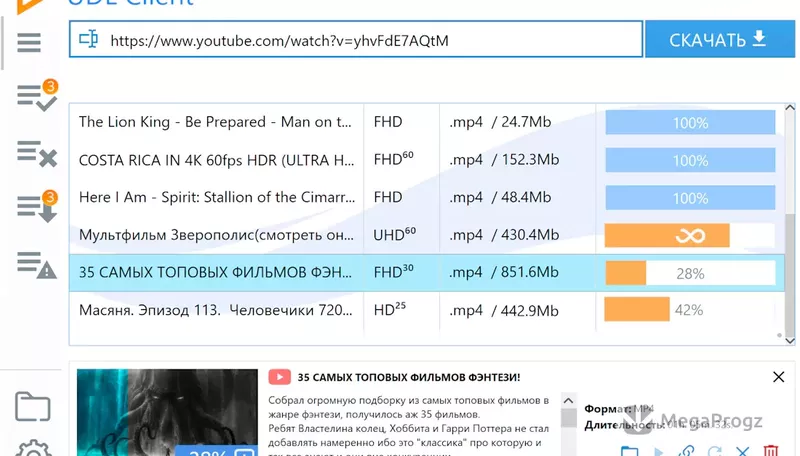Click 100% progress bar of Here I Am
800x456 pixels.
click(x=690, y=198)
